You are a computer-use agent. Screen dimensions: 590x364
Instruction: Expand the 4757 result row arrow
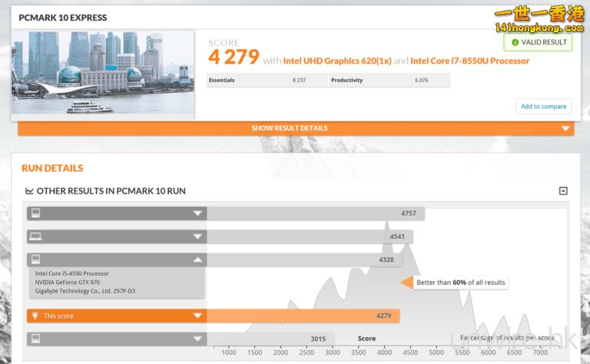tap(197, 213)
